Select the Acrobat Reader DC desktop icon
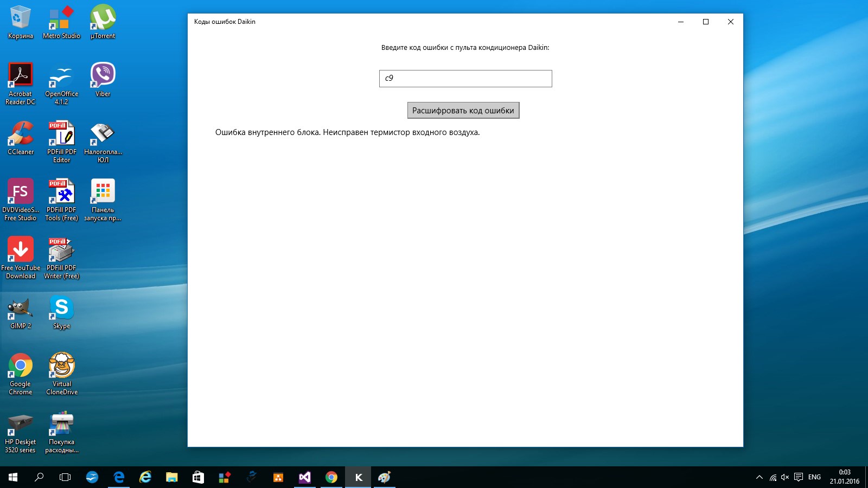This screenshot has width=868, height=488. 21,84
